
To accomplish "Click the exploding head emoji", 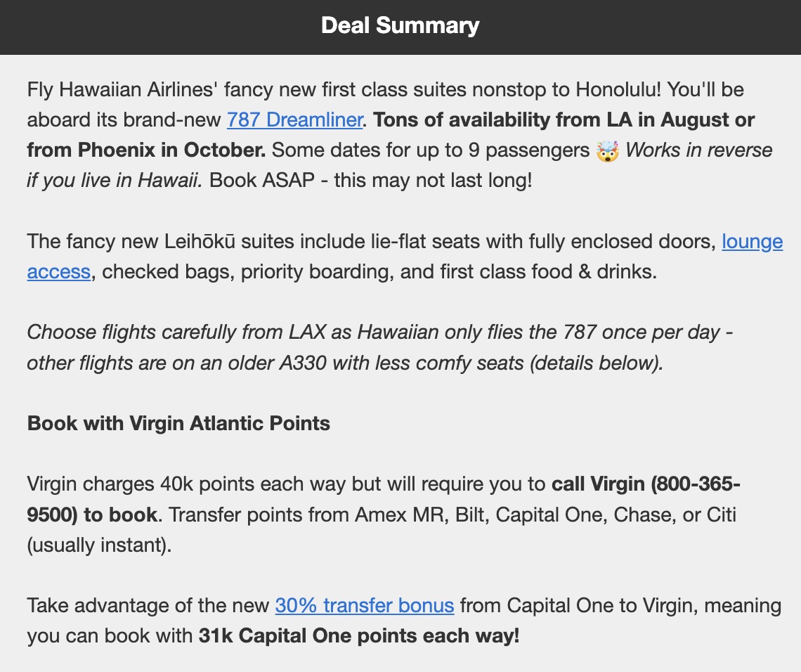I will [x=606, y=151].
